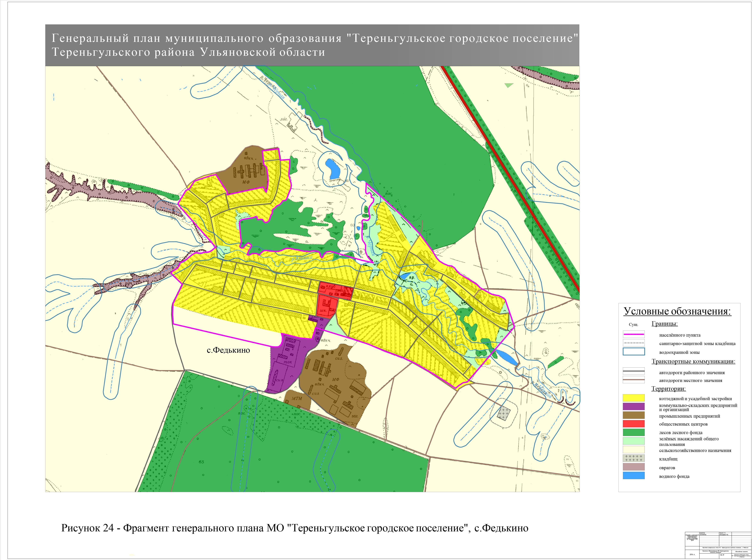The image size is (753, 560).
Task: Click the cemetery cross symbol on the map
Action: point(504,414)
